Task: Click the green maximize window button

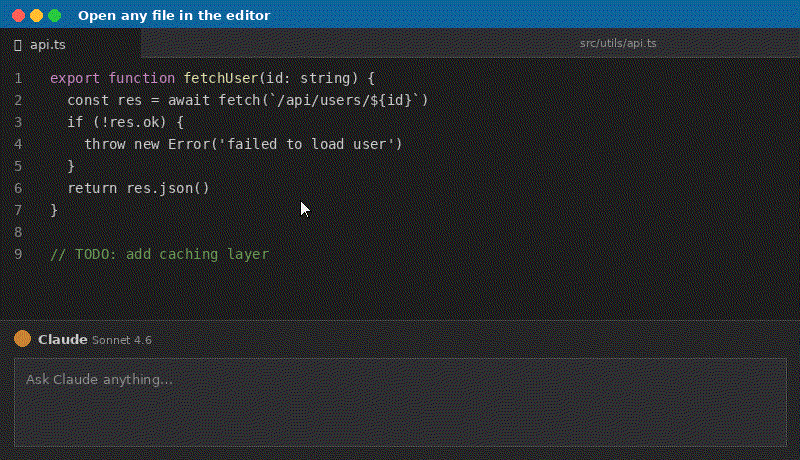Action: click(55, 16)
